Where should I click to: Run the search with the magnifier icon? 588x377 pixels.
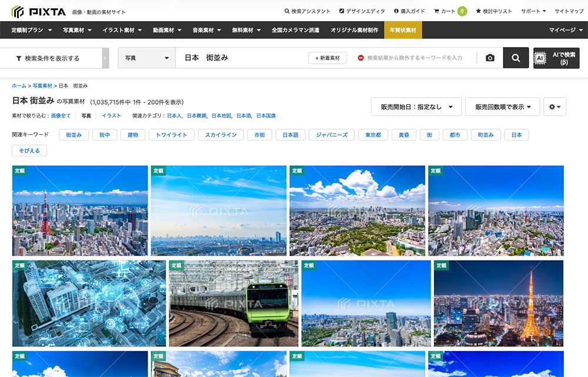click(516, 58)
